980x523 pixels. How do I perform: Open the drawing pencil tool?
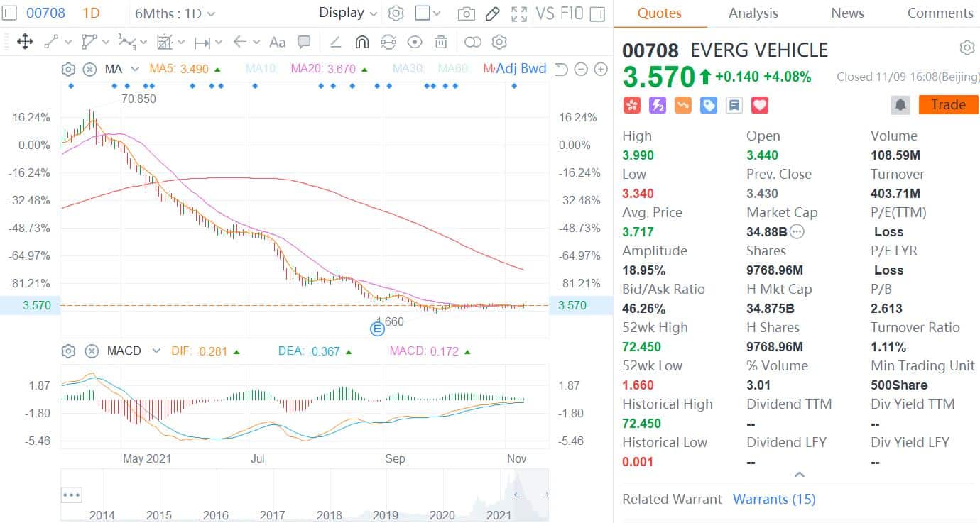click(x=493, y=13)
